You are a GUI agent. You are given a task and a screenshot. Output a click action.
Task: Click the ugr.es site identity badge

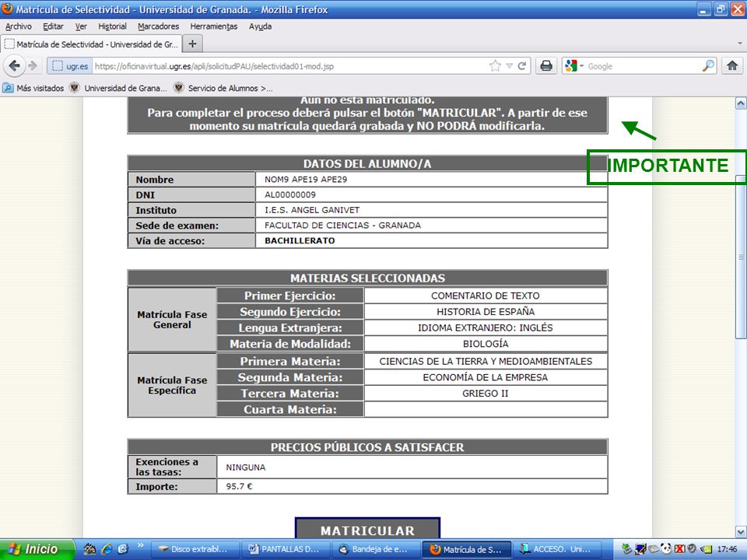click(69, 66)
